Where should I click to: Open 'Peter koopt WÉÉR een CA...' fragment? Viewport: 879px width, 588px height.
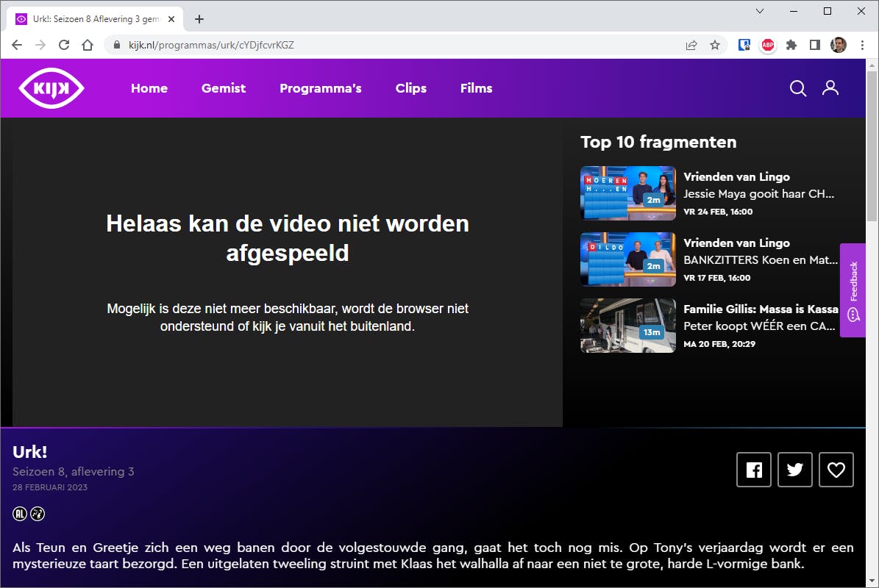(x=759, y=326)
